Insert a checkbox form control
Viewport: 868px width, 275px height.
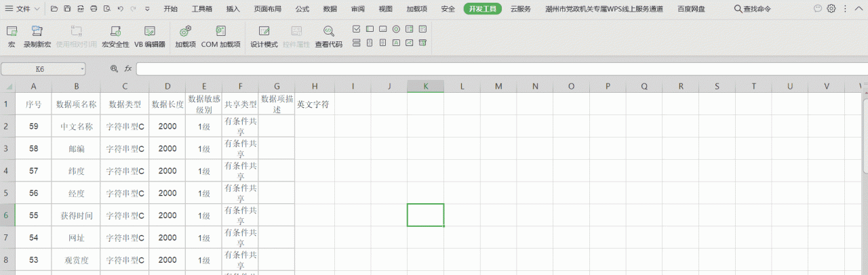(357, 29)
